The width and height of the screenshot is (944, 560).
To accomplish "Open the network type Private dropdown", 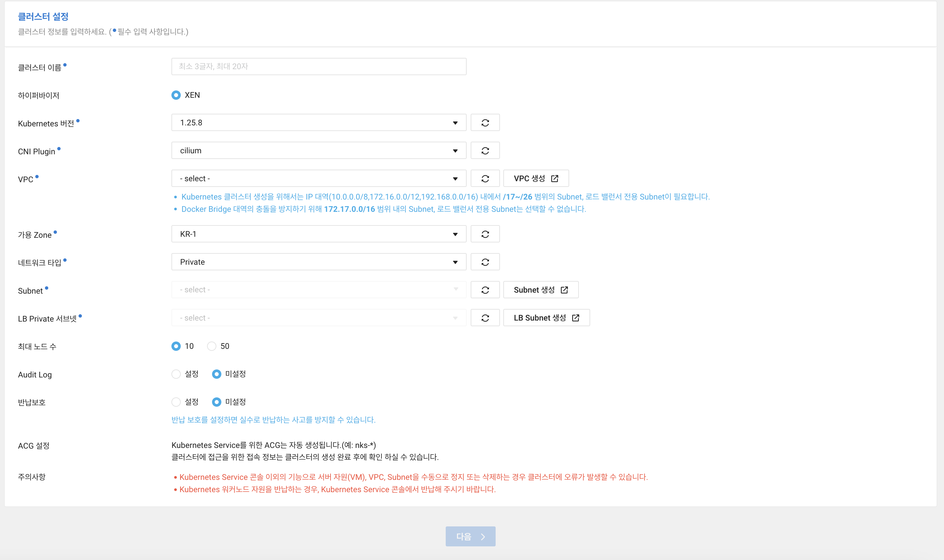I will click(318, 262).
